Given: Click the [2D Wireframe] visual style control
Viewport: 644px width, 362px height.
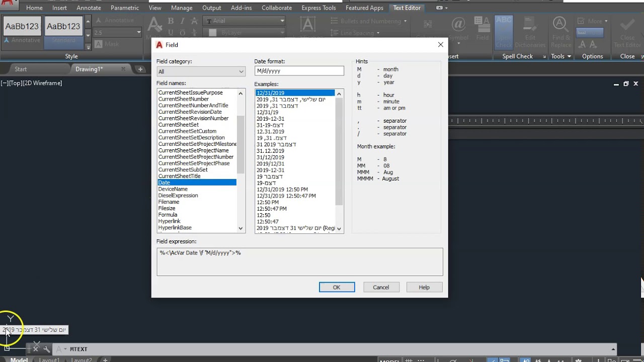Looking at the screenshot, I should [x=42, y=83].
